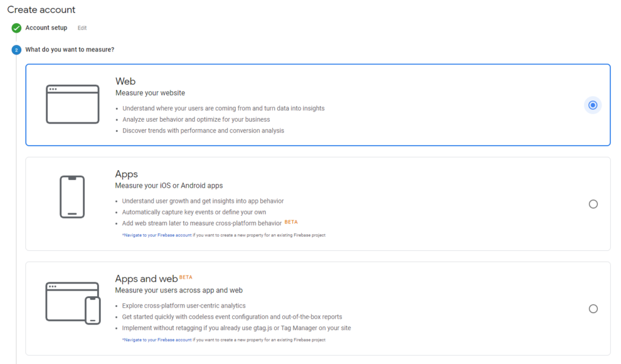This screenshot has height=364, width=621.
Task: Select the Apps radio button
Action: click(x=593, y=204)
